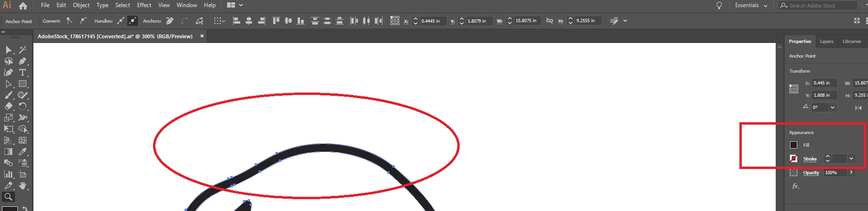
Task: Select the Gradient tool
Action: [8, 152]
